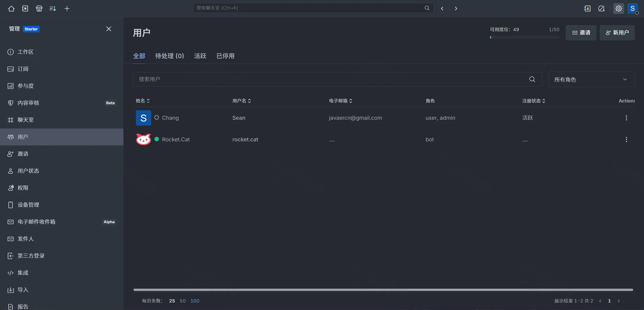The width and height of the screenshot is (644, 310).
Task: Open Mailer (发件人) section
Action: point(62,239)
